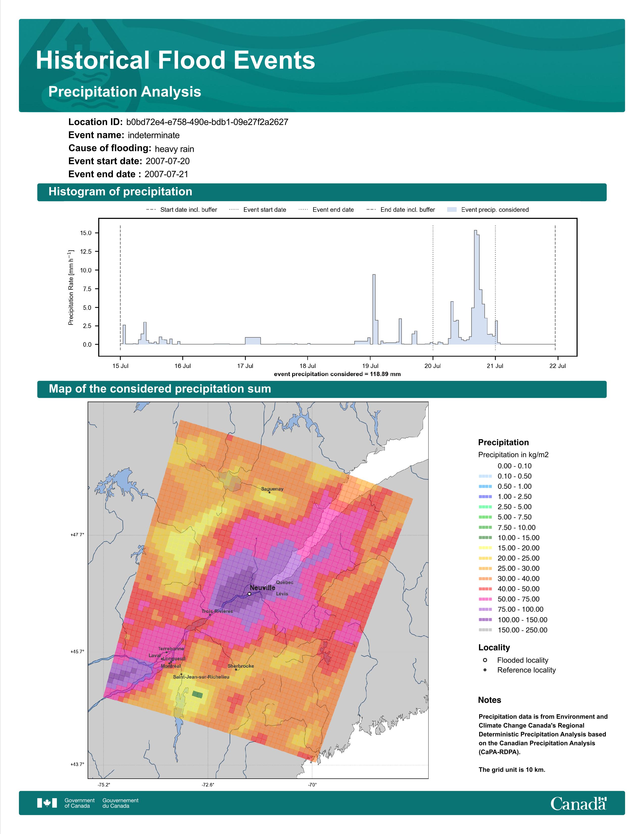Click the 'Québec' city label on the map
The width and height of the screenshot is (644, 834).
tap(285, 582)
